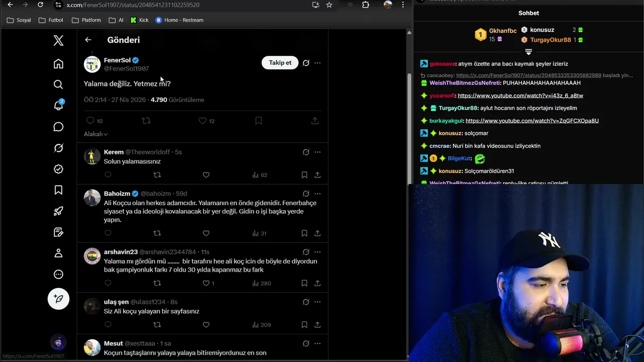Expand chat leaderboard arrow under Sohbet
This screenshot has height=362, width=644.
pos(528,52)
